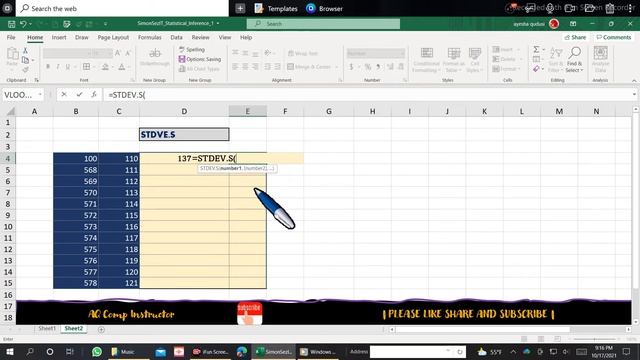Open Microsoft Edge in the taskbar
This screenshot has height=360, width=640.
[242, 351]
